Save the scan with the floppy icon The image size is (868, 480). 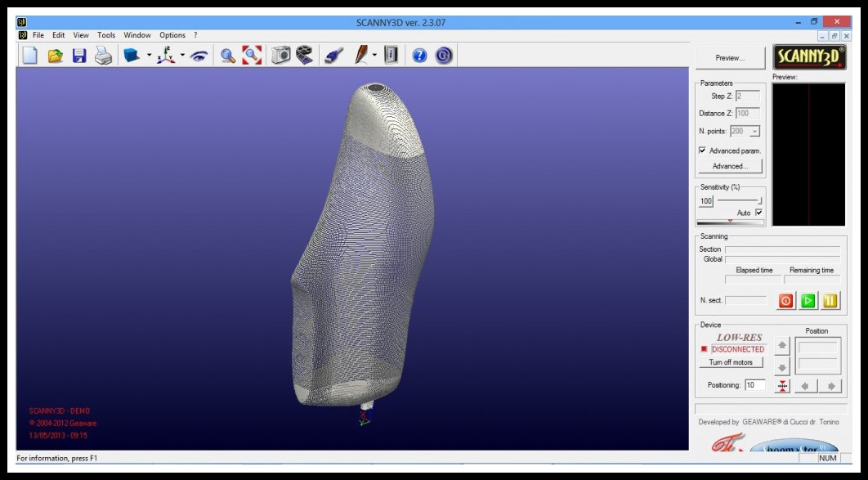79,56
